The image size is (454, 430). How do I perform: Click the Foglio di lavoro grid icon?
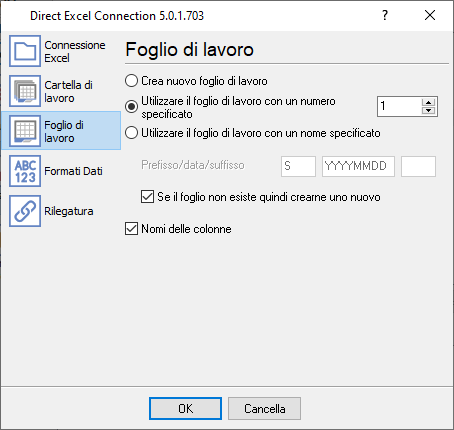(25, 131)
